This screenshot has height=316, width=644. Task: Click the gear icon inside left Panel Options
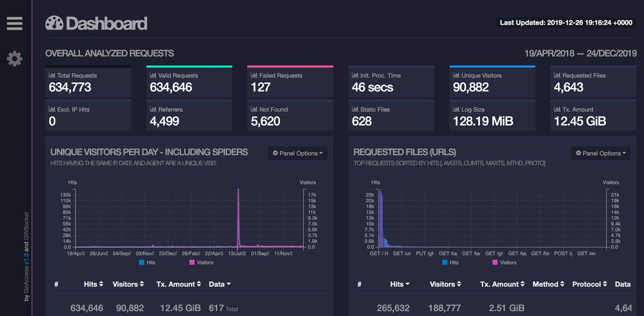(276, 153)
